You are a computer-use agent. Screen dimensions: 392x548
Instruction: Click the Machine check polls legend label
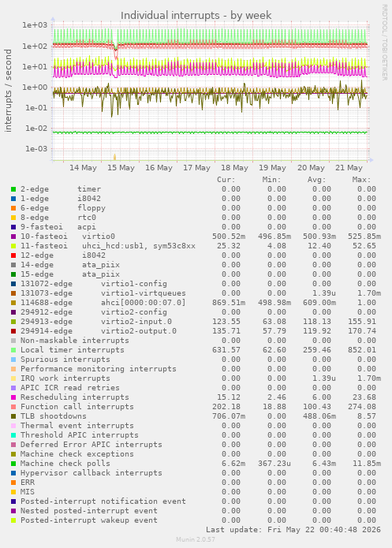point(65,464)
